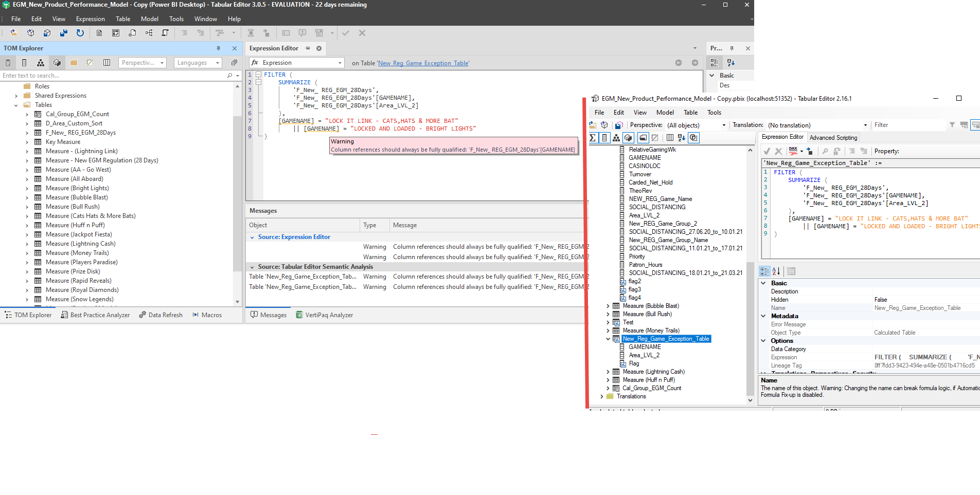The width and height of the screenshot is (980, 495).
Task: Click inside the search field of TOM Explorer
Action: tap(103, 75)
